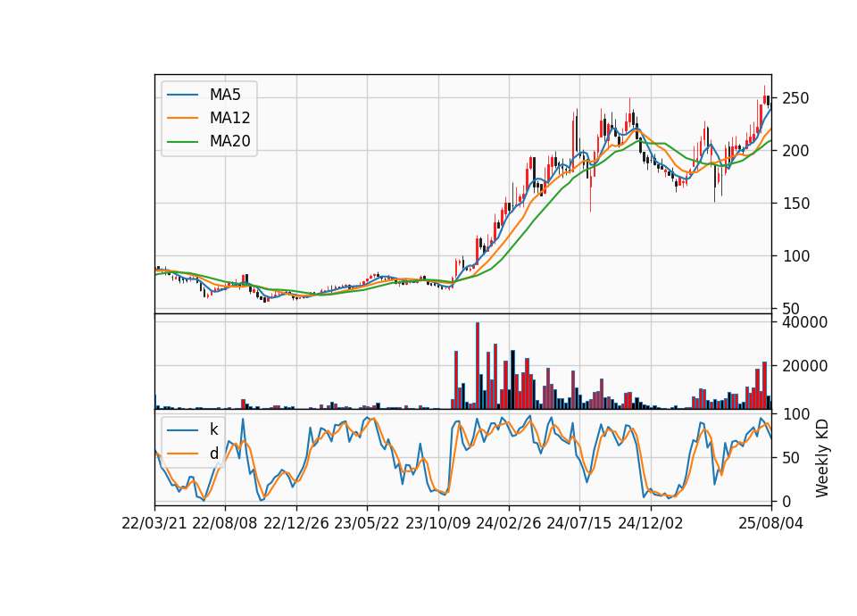Click the 24/12/02 date label
This screenshot has height=616, width=857.
point(651,523)
